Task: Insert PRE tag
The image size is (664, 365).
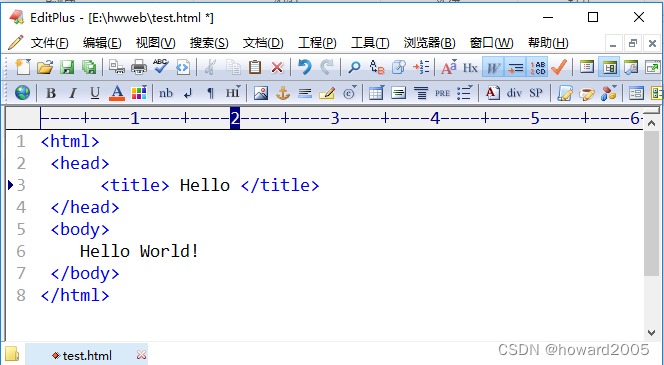Action: click(443, 93)
